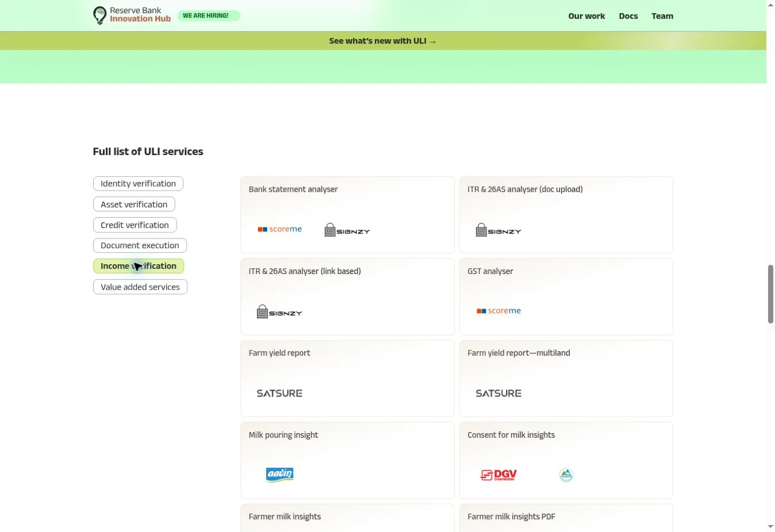Click the DGV logo in Consent for milk insights
This screenshot has height=532, width=775.
coord(498,475)
